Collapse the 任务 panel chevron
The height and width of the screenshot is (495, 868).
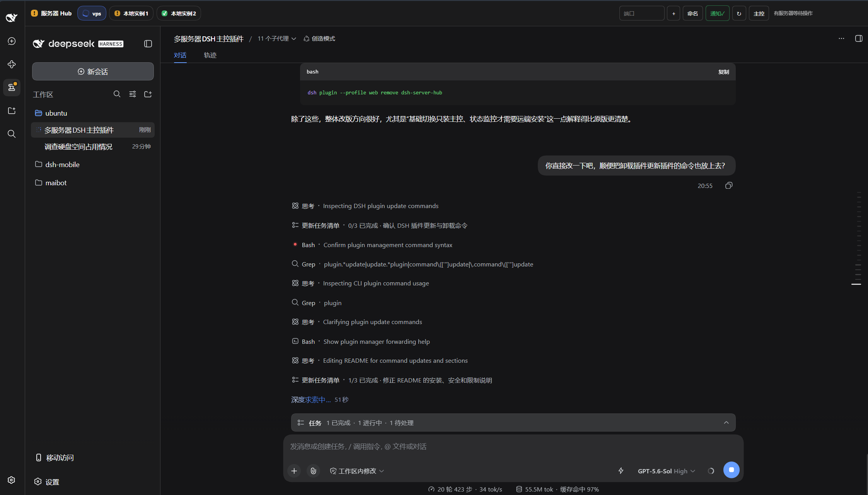click(x=726, y=423)
